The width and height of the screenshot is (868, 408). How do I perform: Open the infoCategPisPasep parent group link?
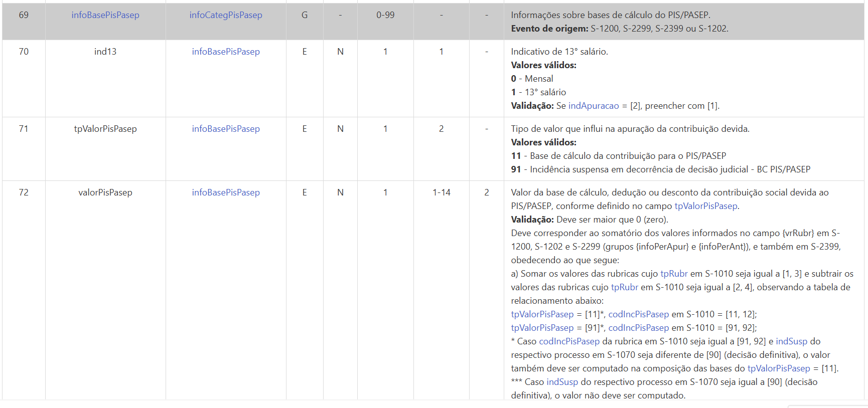point(226,15)
